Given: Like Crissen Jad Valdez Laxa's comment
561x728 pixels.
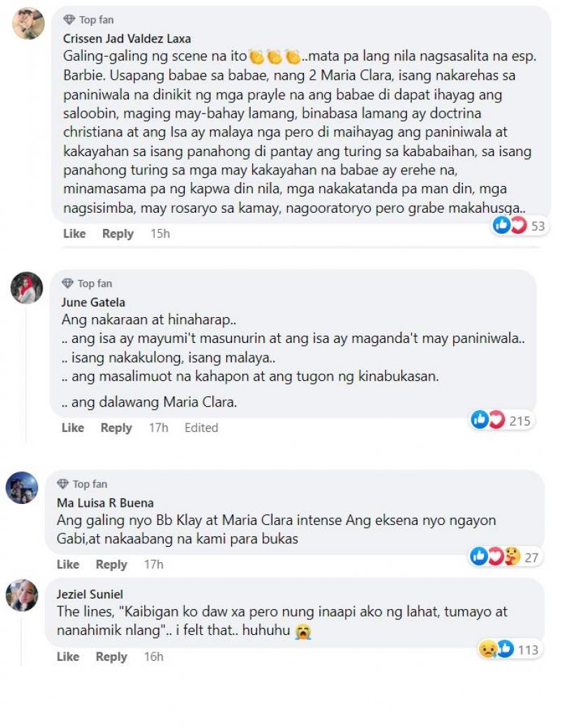Looking at the screenshot, I should (x=74, y=234).
